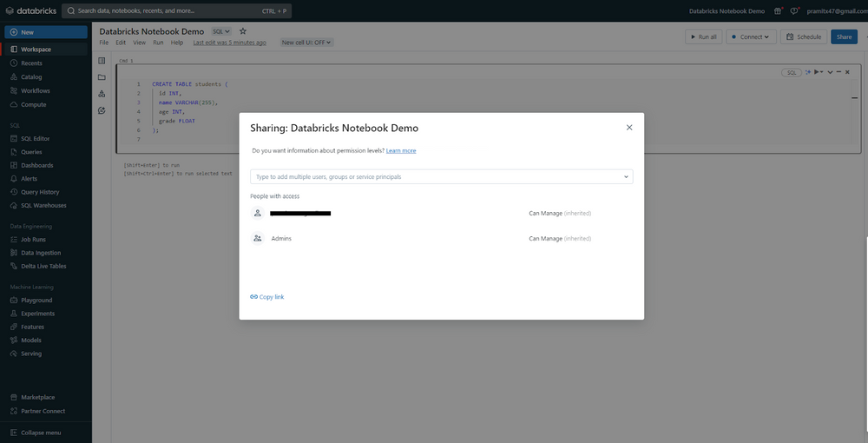The height and width of the screenshot is (443, 868).
Task: Click the Copy link option in dialog
Action: point(267,297)
